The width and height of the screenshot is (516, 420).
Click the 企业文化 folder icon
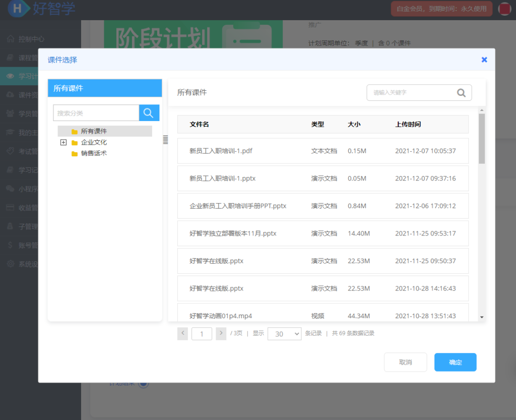coord(75,143)
